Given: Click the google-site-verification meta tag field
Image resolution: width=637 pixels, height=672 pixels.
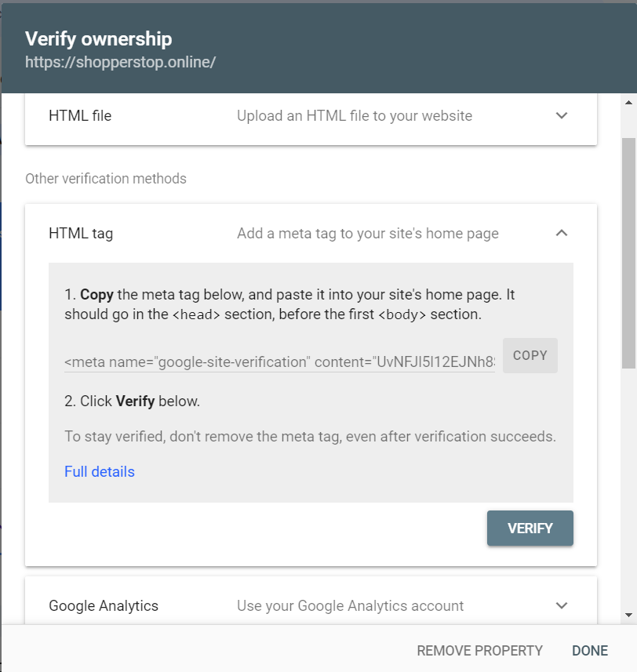Looking at the screenshot, I should 279,361.
